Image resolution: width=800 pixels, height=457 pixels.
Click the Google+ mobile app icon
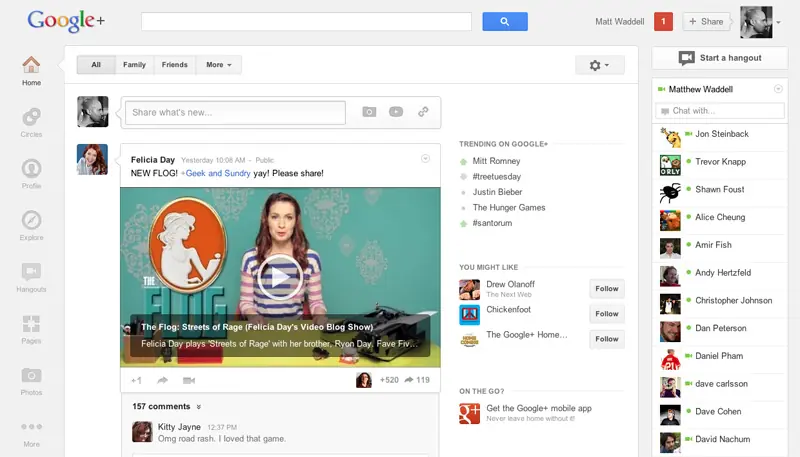coord(469,413)
